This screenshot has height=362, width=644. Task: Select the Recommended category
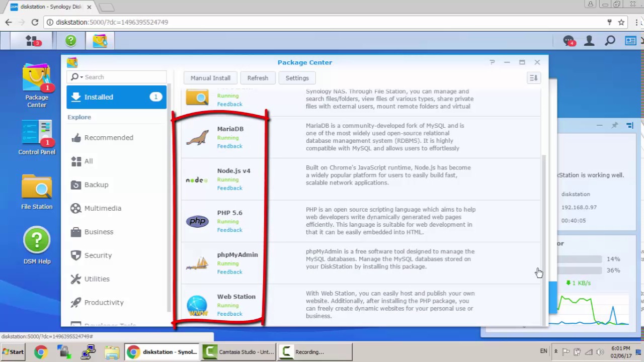pyautogui.click(x=116, y=137)
